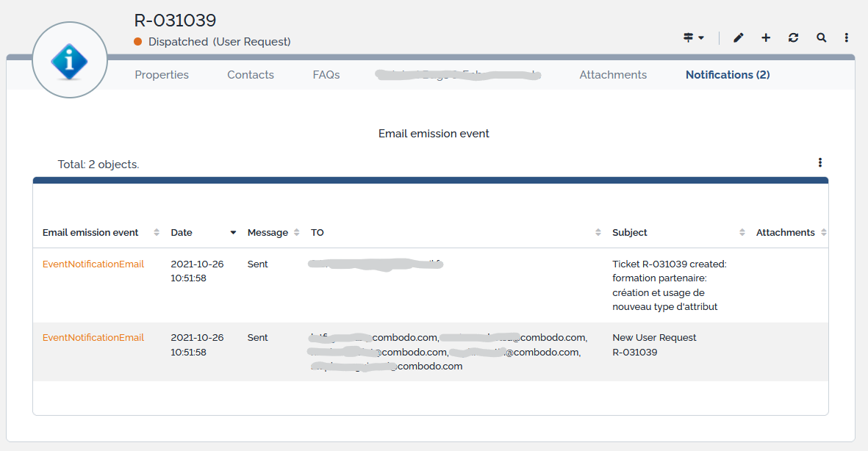868x451 pixels.
Task: Click the magnifier search icon
Action: (821, 37)
